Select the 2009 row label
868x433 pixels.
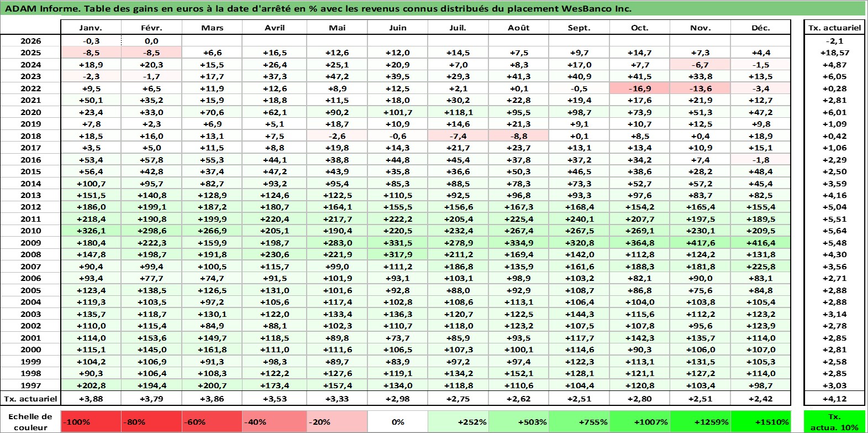(30, 243)
